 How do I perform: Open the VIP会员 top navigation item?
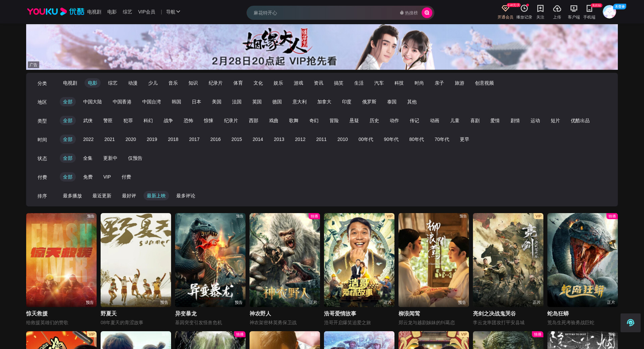(147, 12)
